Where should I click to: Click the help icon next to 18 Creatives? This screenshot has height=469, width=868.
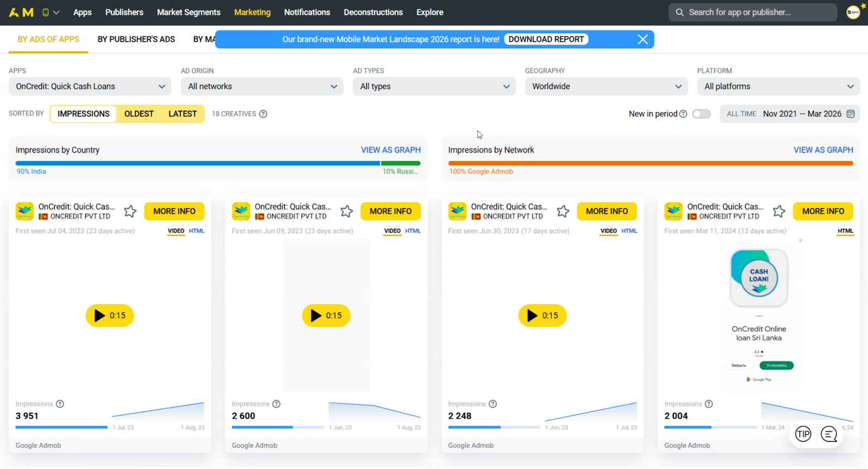tap(263, 114)
